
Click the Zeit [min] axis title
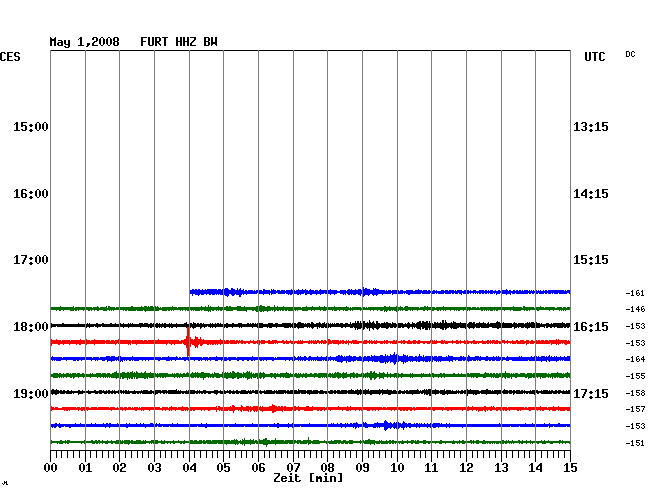[308, 478]
